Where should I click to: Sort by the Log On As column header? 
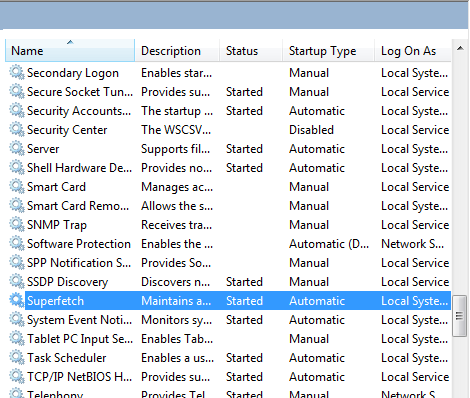pyautogui.click(x=413, y=51)
